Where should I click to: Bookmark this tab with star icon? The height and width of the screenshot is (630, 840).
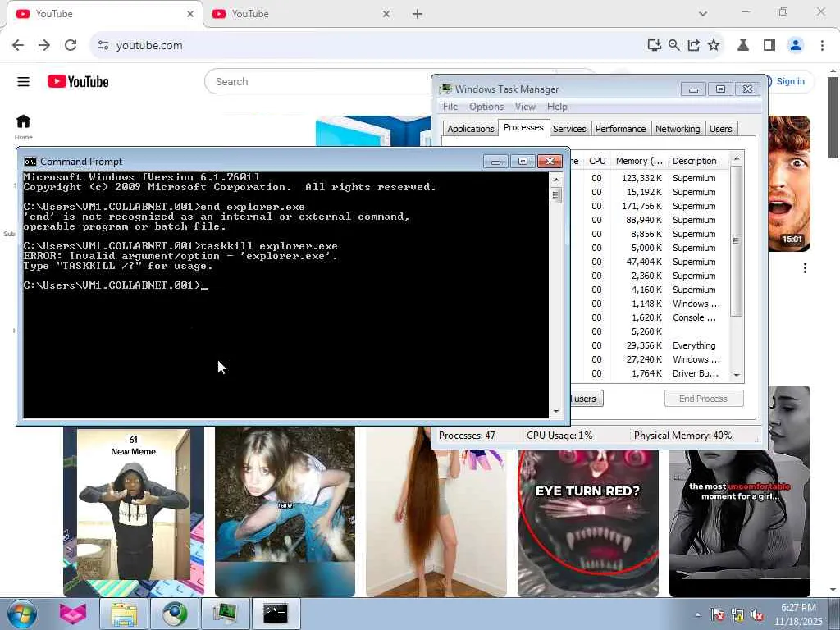(714, 46)
